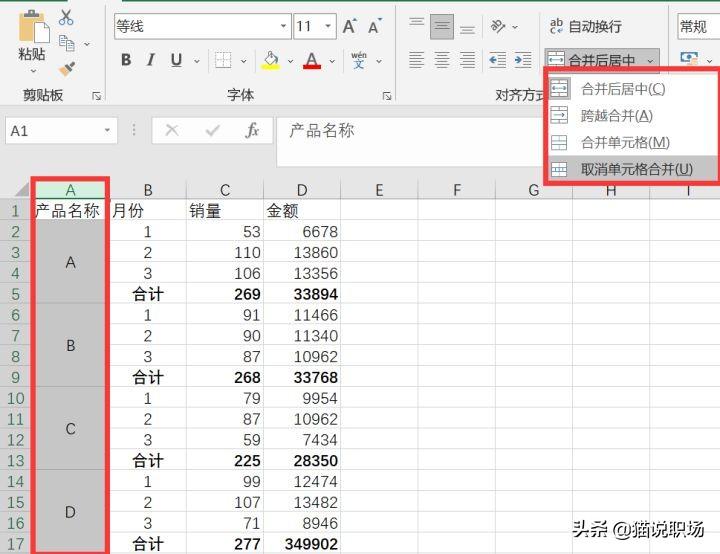Increase font size with large A
This screenshot has height=554, width=720.
point(349,26)
